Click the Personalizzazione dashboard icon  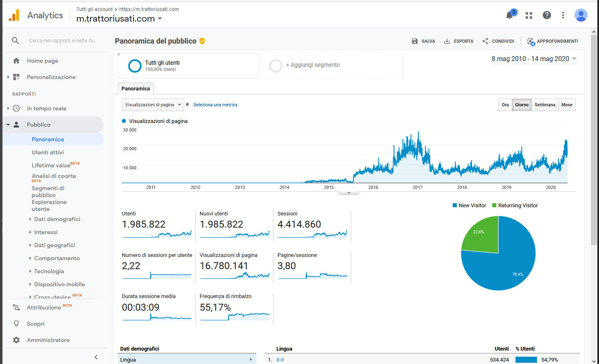pyautogui.click(x=16, y=77)
